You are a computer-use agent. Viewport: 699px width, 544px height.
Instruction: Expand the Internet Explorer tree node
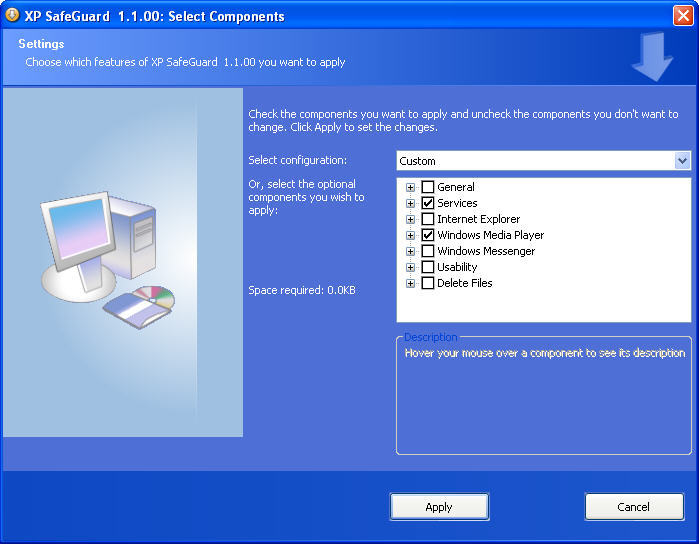(x=410, y=219)
